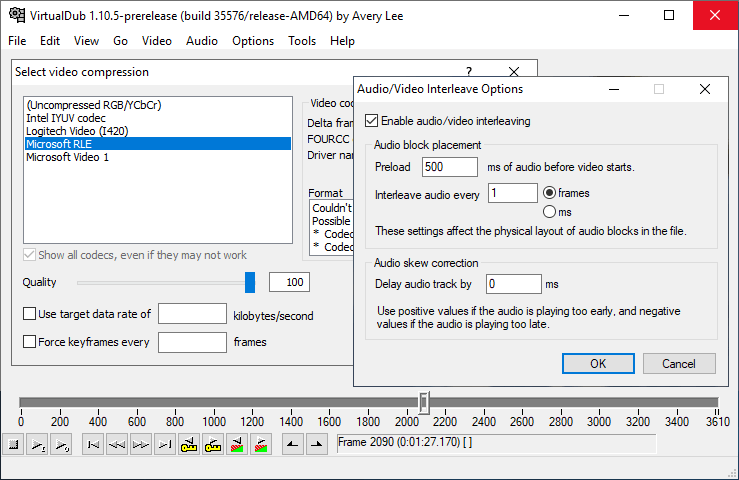Image resolution: width=739 pixels, height=480 pixels.
Task: Cancel the Interleave Options dialog
Action: 679,363
